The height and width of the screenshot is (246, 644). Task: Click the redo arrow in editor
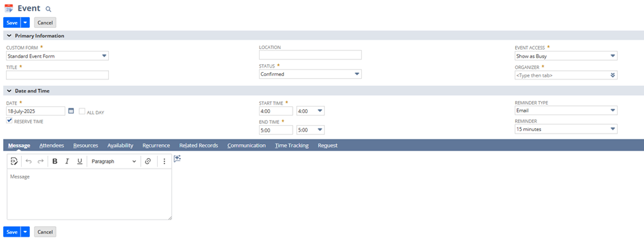(x=40, y=161)
